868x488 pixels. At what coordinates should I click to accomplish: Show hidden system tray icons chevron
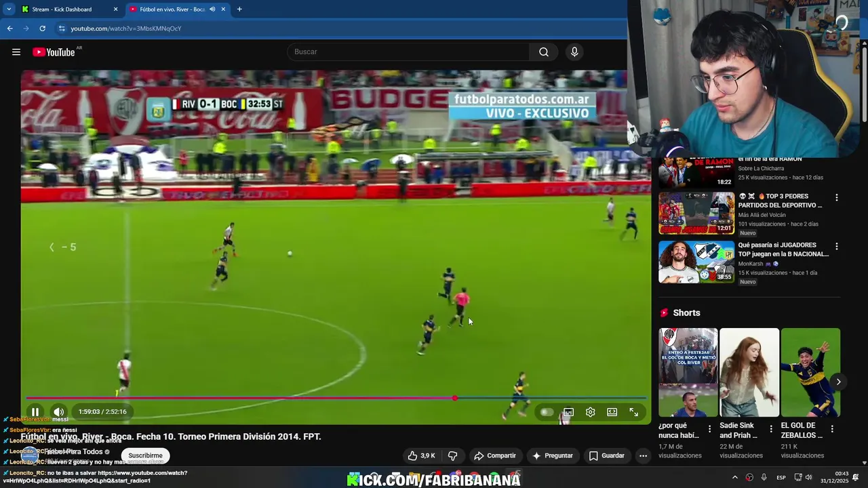point(734,477)
